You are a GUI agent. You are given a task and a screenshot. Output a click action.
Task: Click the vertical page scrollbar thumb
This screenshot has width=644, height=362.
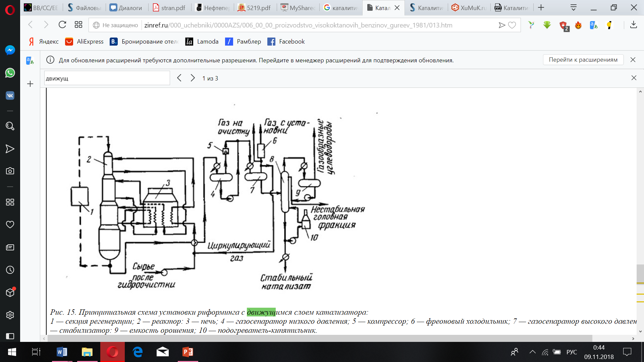click(x=640, y=274)
